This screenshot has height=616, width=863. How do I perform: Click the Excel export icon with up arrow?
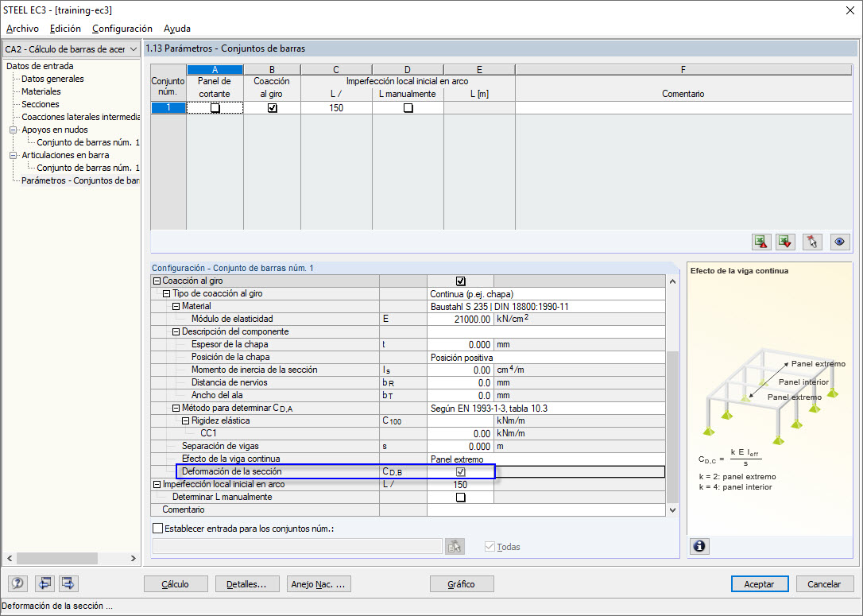[x=761, y=242]
